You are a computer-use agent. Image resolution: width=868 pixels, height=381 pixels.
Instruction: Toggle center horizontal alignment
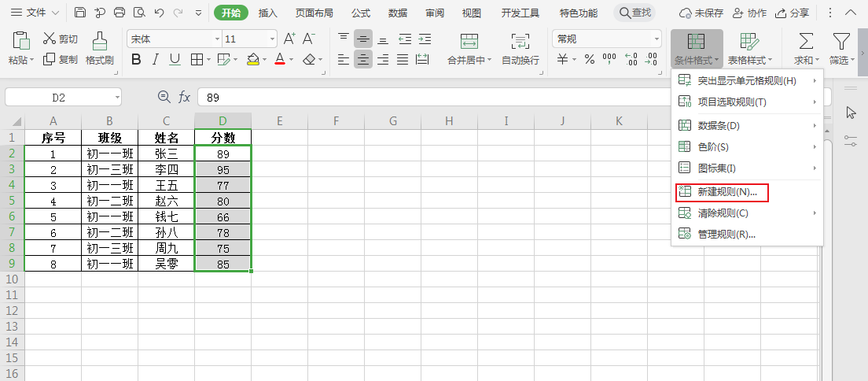coord(363,59)
